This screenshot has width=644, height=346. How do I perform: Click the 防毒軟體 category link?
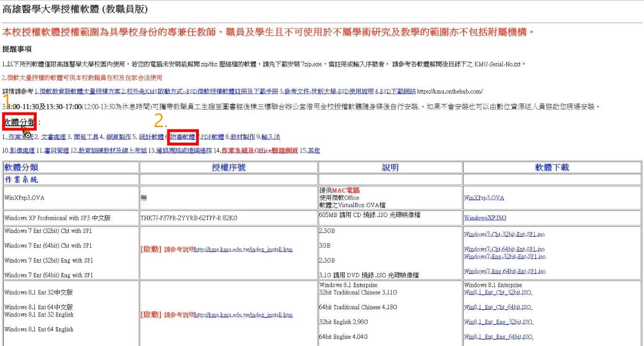tap(183, 137)
